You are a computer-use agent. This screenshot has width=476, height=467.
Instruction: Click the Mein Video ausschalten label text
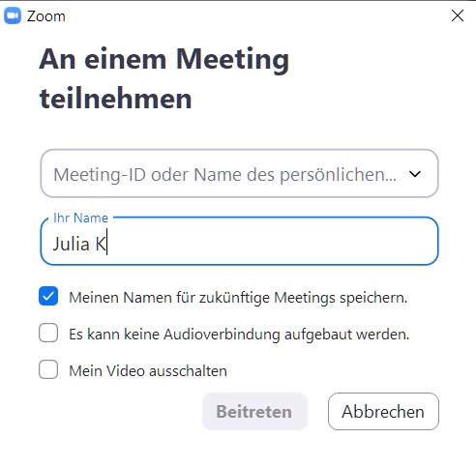pos(148,370)
